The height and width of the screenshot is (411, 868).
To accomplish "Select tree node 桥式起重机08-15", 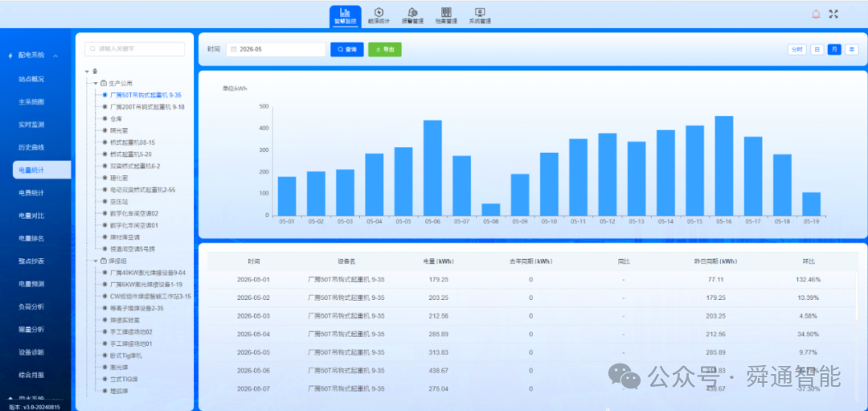I will [x=133, y=142].
